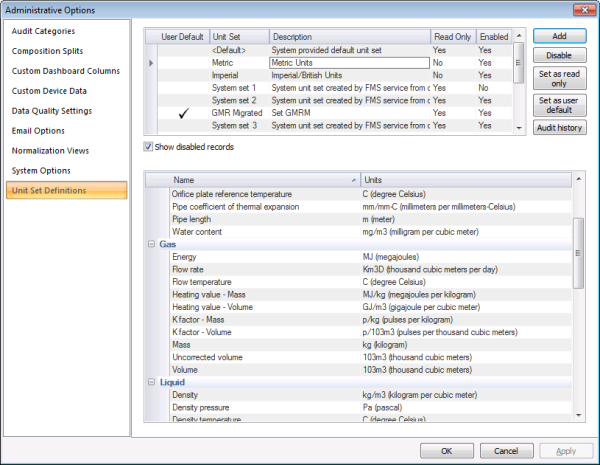Collapse the Liquid group

coord(152,382)
